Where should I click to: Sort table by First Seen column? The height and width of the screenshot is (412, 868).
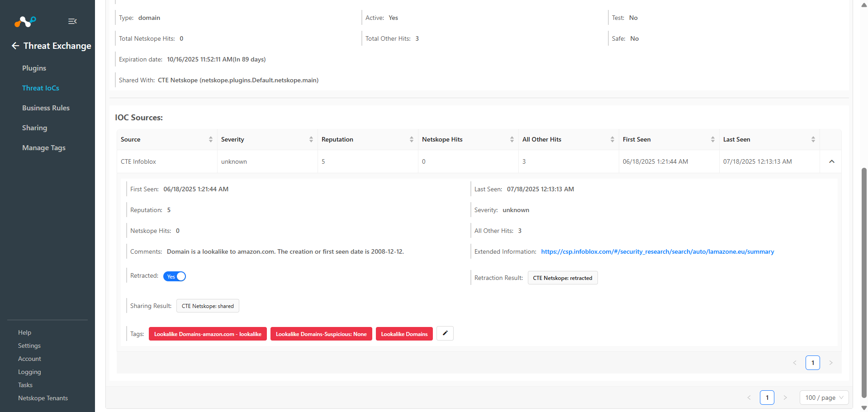[x=713, y=139]
